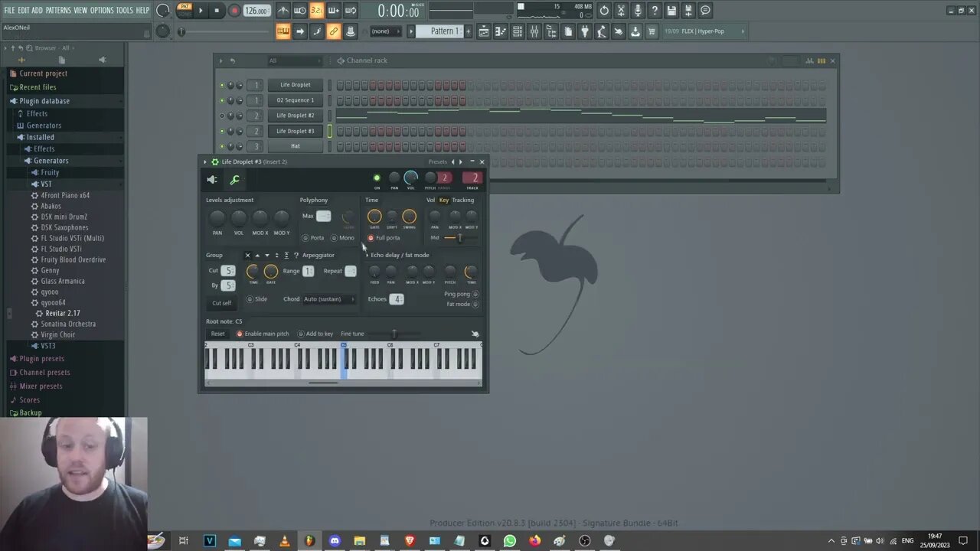Open the PATTERNS menu

click(x=58, y=10)
